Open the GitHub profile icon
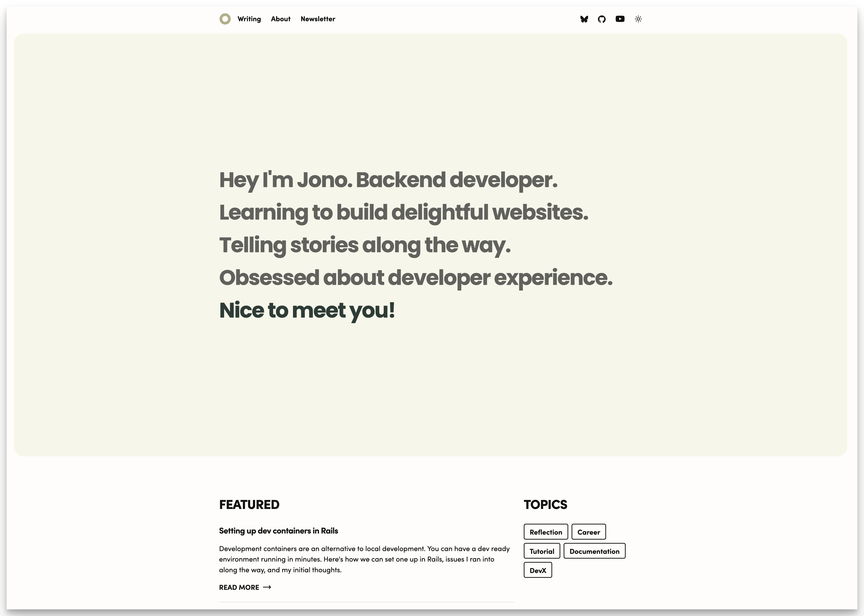The height and width of the screenshot is (616, 864). click(602, 19)
